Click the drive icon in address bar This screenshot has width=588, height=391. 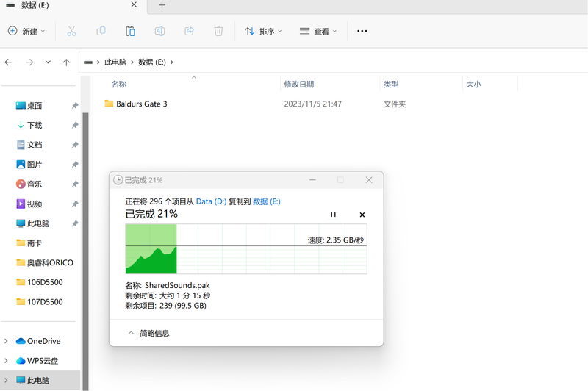pyautogui.click(x=88, y=62)
